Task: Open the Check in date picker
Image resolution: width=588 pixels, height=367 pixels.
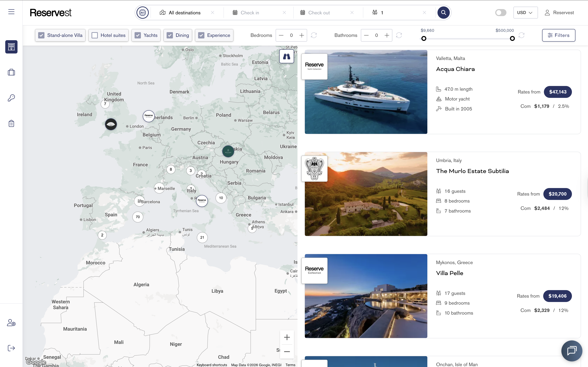Action: pos(250,13)
